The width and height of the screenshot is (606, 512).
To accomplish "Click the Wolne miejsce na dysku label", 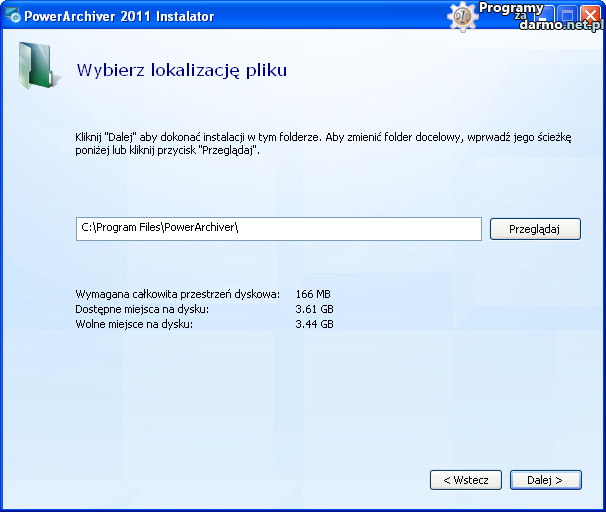I will 133,324.
